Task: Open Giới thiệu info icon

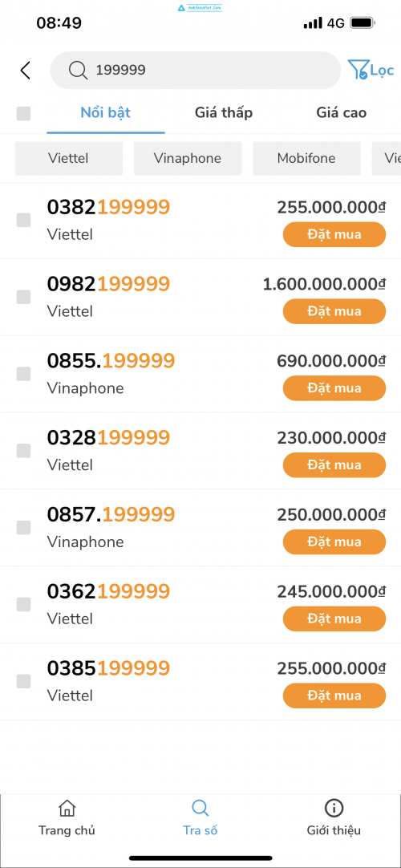Action: (x=334, y=808)
